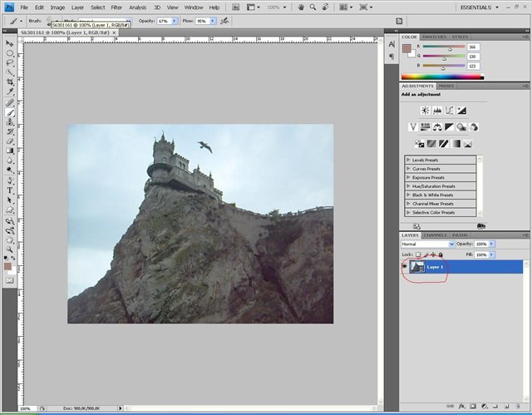This screenshot has width=532, height=415.
Task: Select the Healing Brush tool
Action: point(9,103)
